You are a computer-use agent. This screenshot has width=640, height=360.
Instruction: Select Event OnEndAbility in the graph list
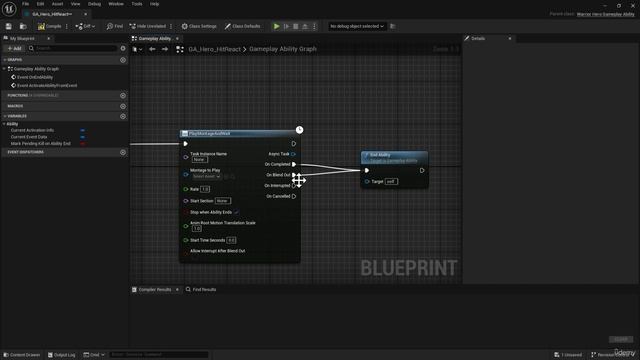click(x=35, y=77)
